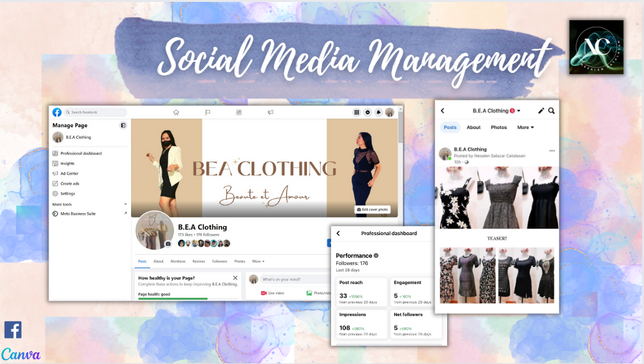Go back from Professional dashboard panel arrow
The height and width of the screenshot is (364, 644).
[338, 233]
